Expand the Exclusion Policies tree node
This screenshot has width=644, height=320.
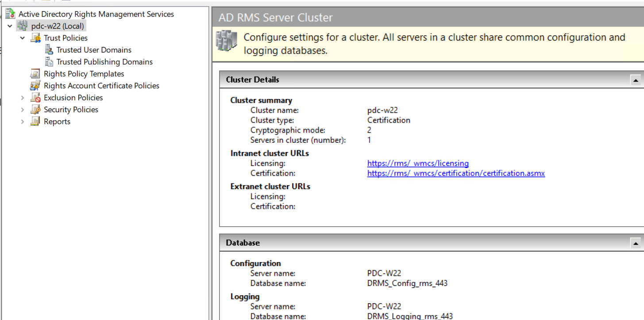tap(23, 98)
